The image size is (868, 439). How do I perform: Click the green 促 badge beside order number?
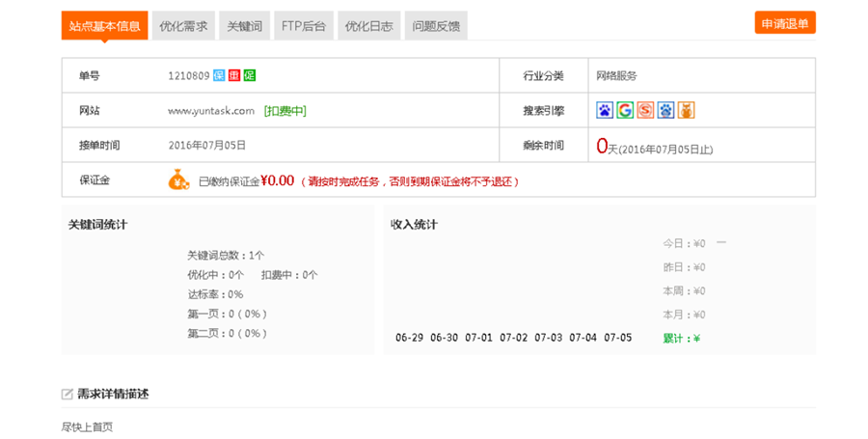pyautogui.click(x=249, y=75)
